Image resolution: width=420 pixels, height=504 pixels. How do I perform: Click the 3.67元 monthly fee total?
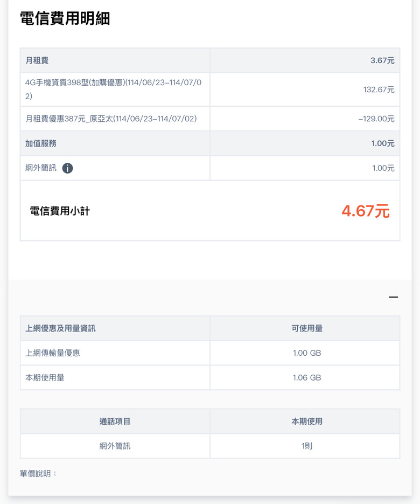tap(382, 61)
